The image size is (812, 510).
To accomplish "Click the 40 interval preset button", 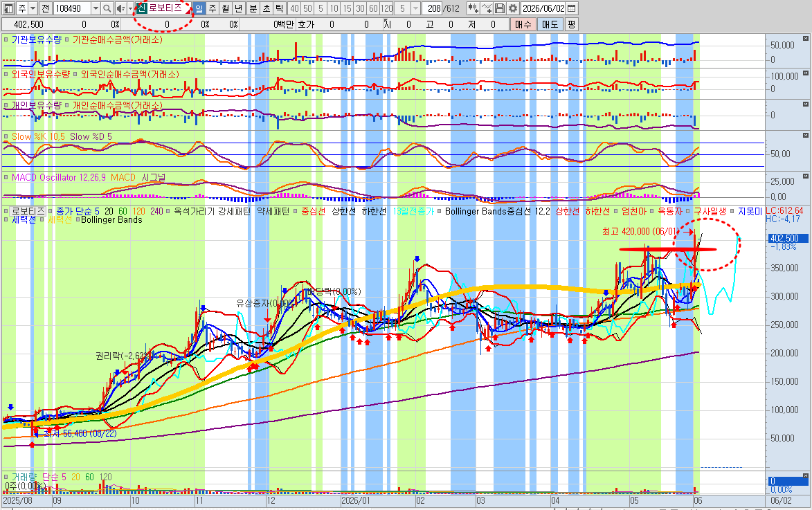I will tap(294, 8).
